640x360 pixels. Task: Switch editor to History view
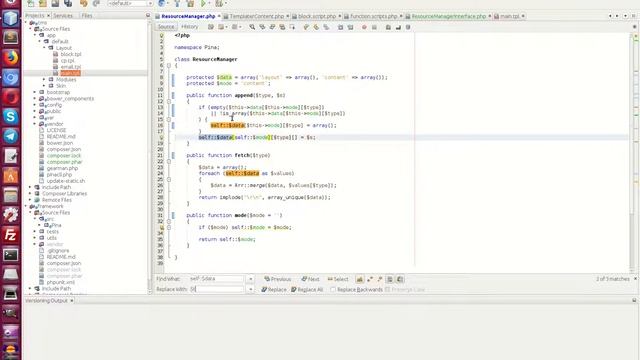pyautogui.click(x=189, y=27)
